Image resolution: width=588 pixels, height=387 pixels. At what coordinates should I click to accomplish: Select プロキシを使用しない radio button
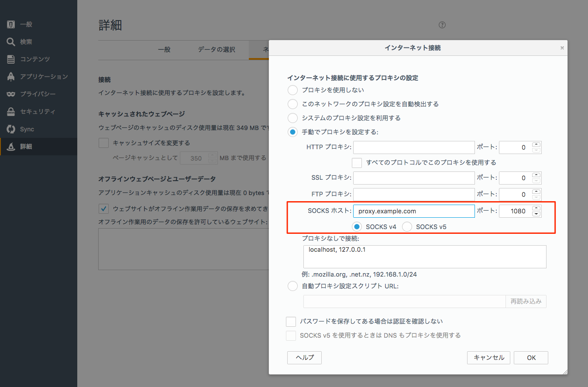tap(292, 90)
